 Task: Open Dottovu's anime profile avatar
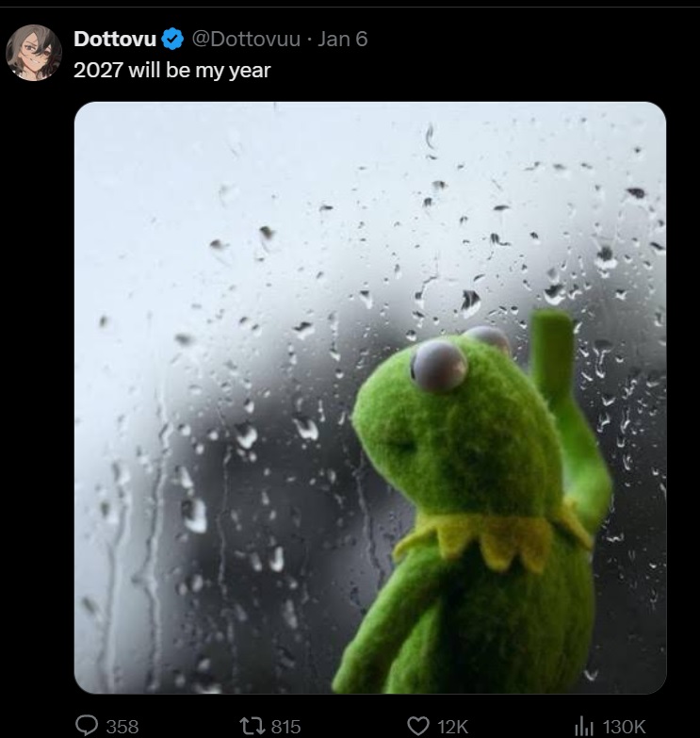pyautogui.click(x=34, y=53)
